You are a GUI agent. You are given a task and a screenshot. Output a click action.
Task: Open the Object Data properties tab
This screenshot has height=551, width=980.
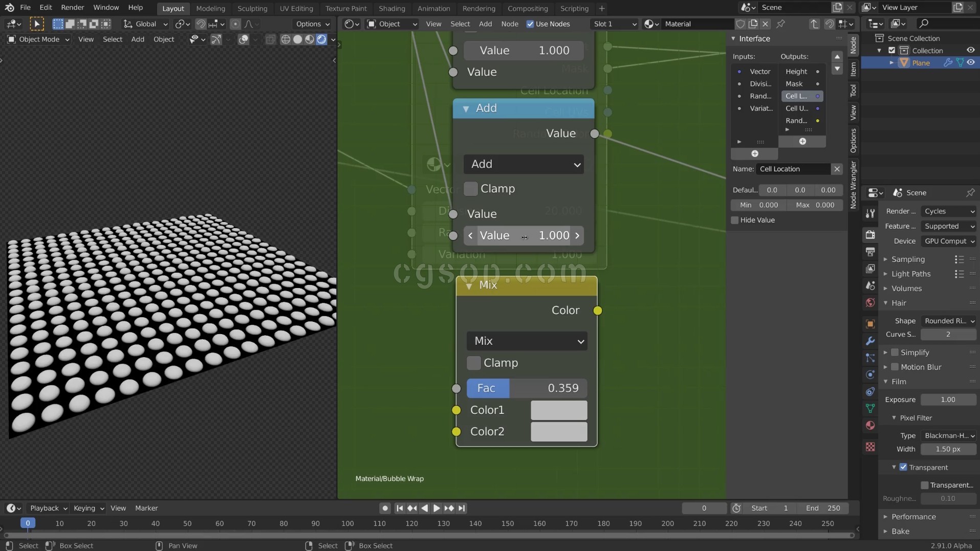pos(870,409)
